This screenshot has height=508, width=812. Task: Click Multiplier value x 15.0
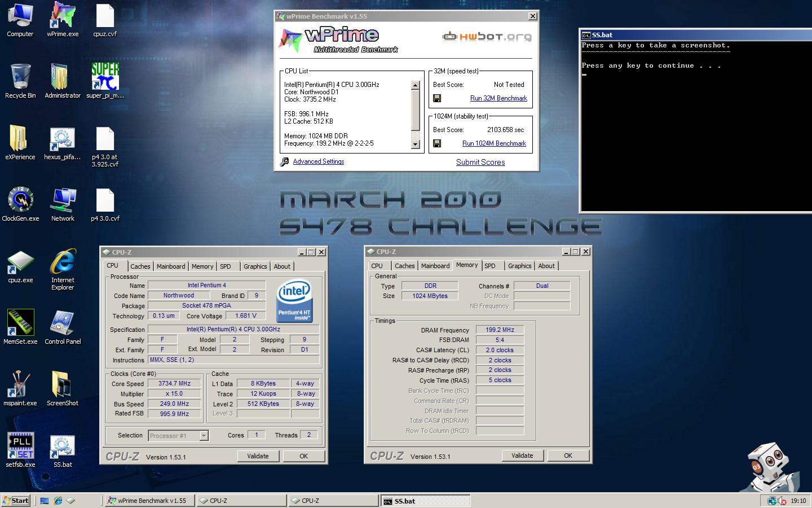click(x=174, y=393)
